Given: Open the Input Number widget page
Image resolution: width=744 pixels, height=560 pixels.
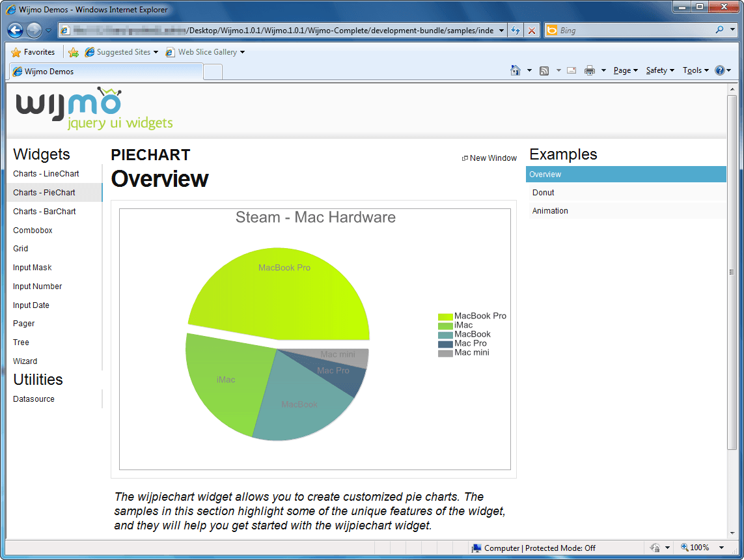Looking at the screenshot, I should pos(38,286).
